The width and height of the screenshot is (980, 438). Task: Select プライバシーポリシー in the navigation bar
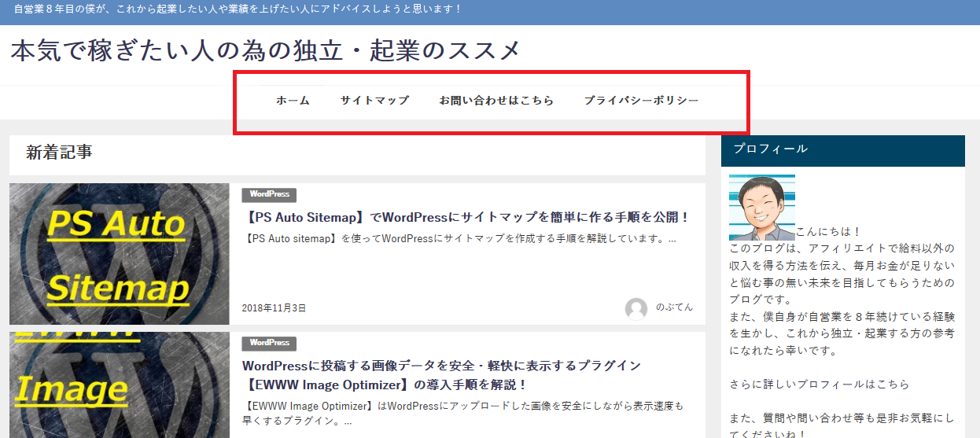[x=641, y=101]
